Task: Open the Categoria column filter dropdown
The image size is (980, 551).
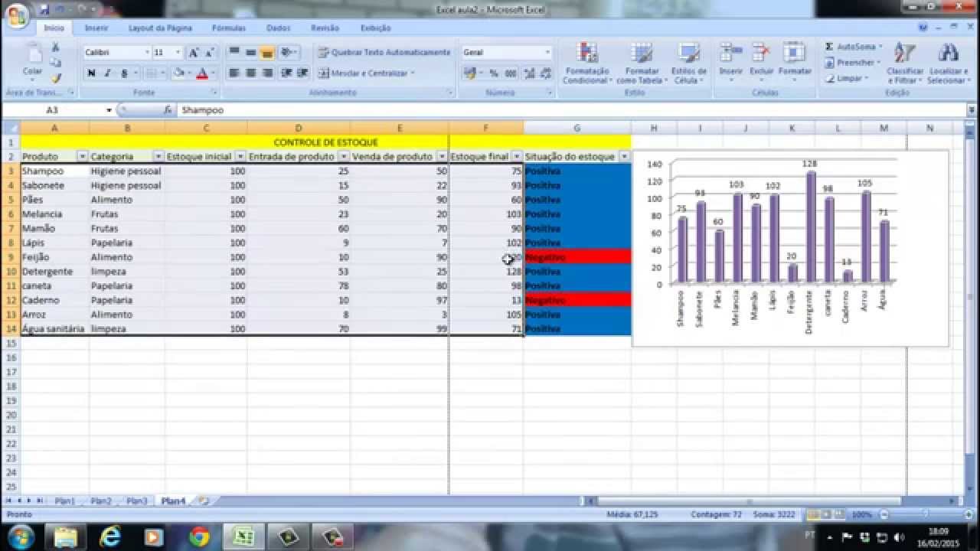Action: 158,156
